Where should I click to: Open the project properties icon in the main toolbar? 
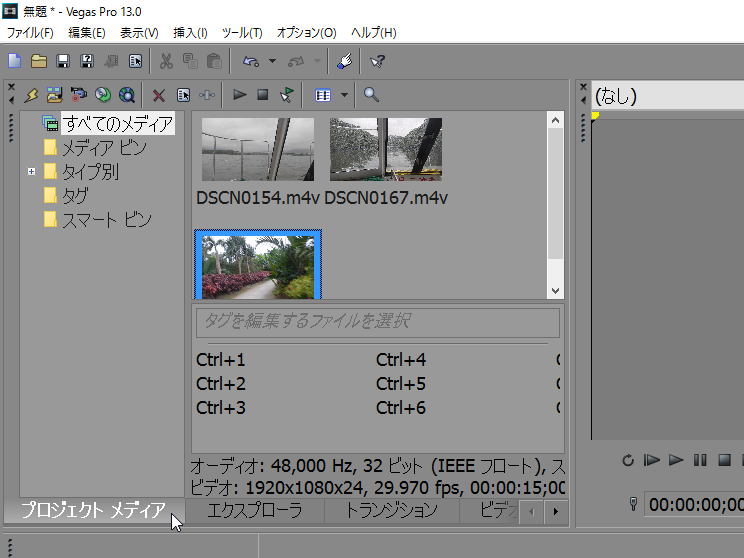135,61
